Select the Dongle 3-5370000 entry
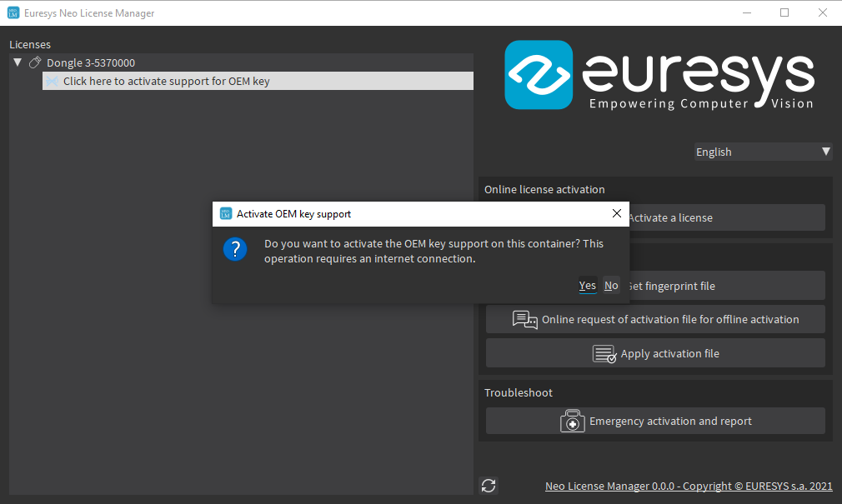This screenshot has width=842, height=504. (91, 62)
